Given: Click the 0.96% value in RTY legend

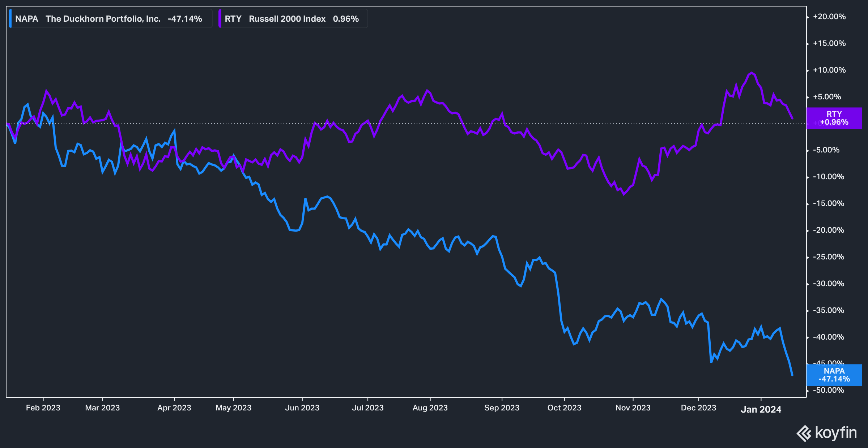Looking at the screenshot, I should click(346, 19).
